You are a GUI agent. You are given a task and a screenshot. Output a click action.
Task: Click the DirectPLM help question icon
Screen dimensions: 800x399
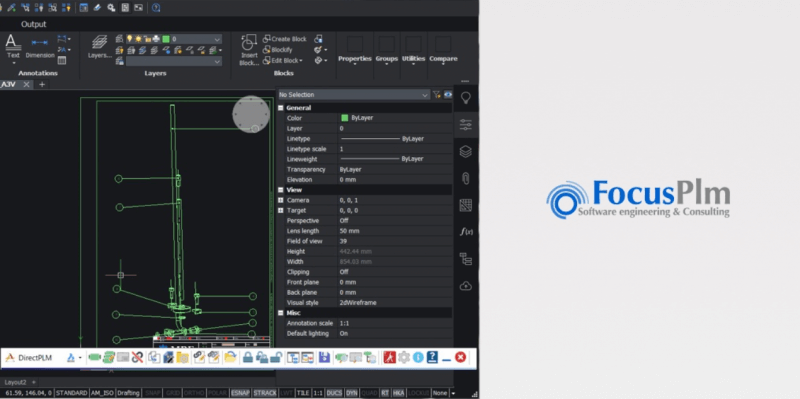click(x=432, y=357)
